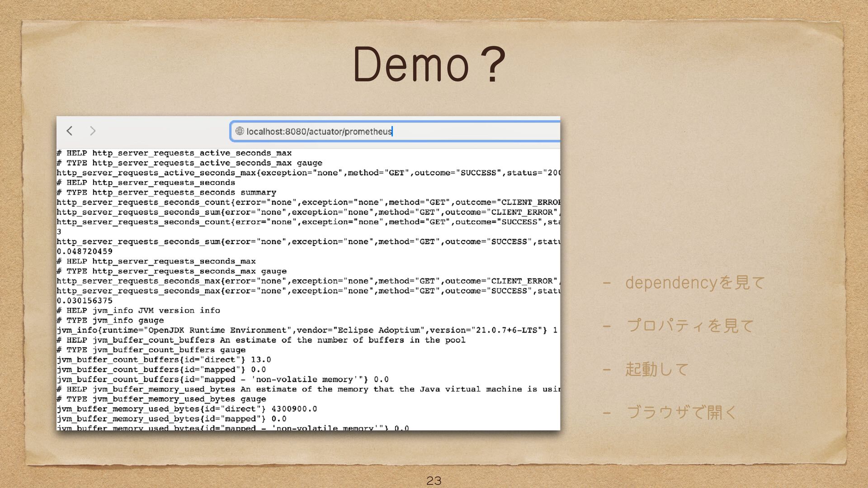
Task: Click the '# HELP jvm_info JVM version info' line
Action: coord(138,310)
